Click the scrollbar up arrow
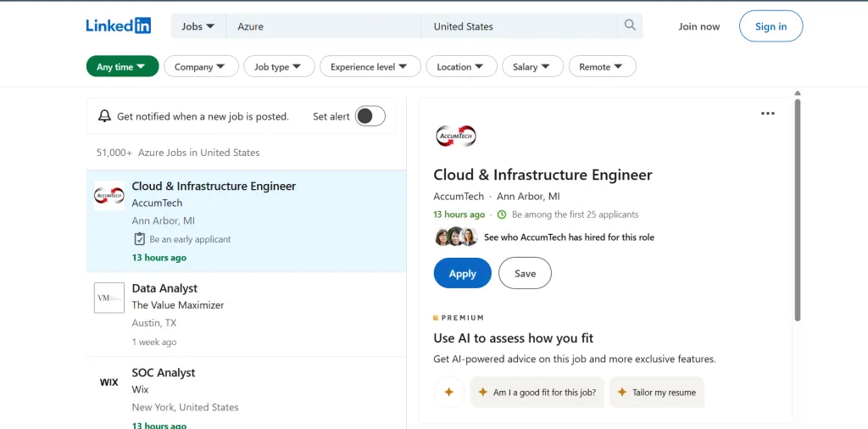The height and width of the screenshot is (429, 868). [x=797, y=93]
